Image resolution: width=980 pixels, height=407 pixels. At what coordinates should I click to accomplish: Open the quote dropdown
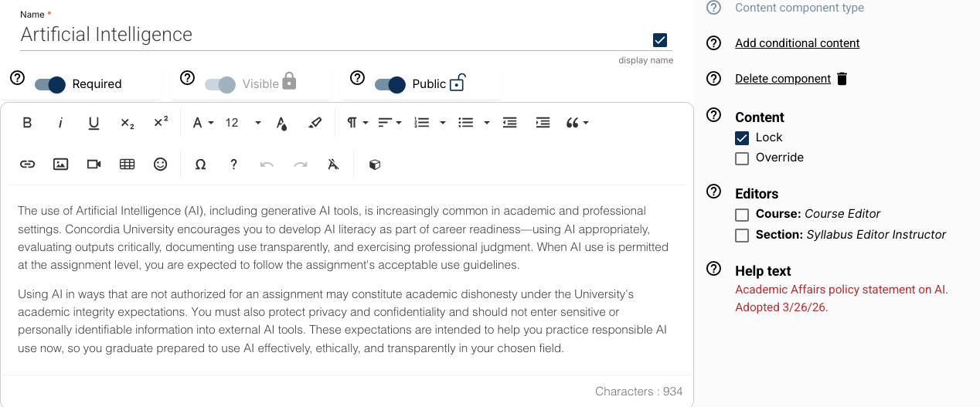point(577,123)
